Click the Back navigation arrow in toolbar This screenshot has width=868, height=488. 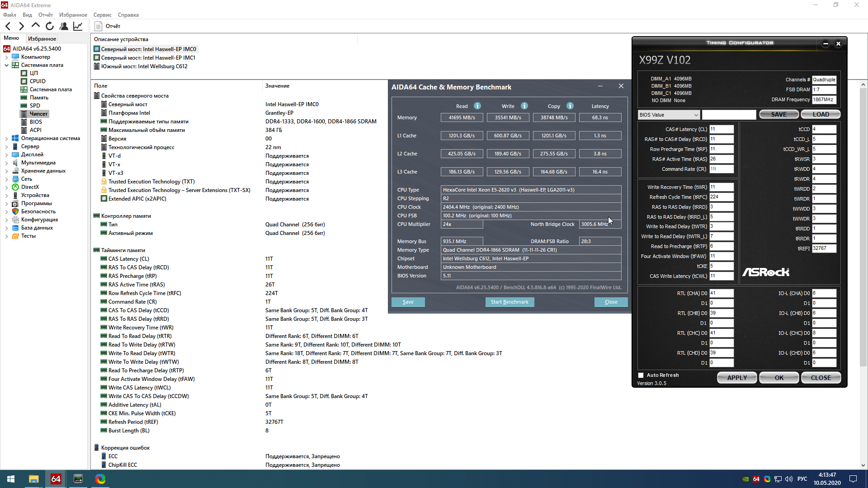[x=8, y=26]
